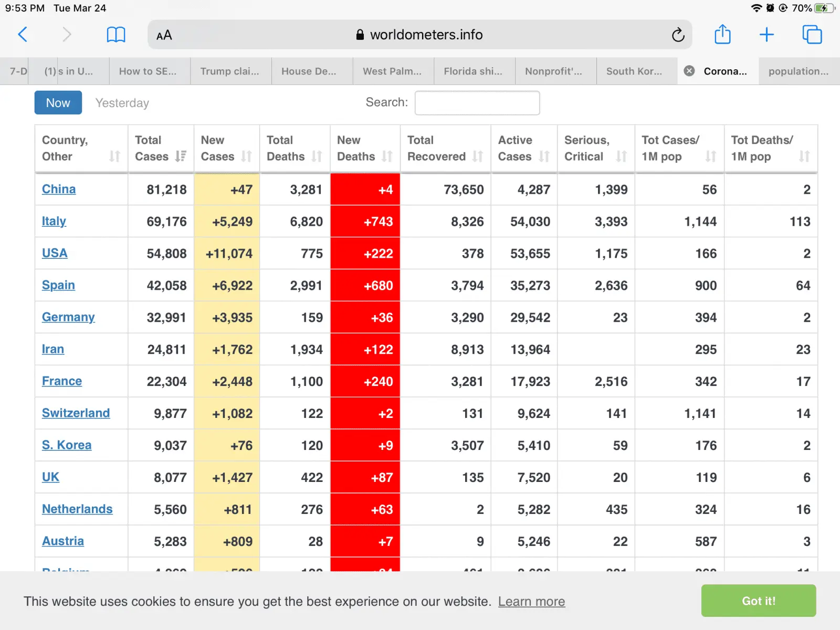Switch to the South Kor... tab
The height and width of the screenshot is (630, 840).
[634, 71]
